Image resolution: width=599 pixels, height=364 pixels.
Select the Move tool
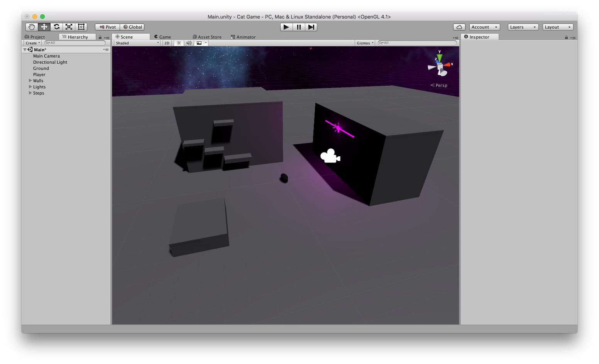44,27
